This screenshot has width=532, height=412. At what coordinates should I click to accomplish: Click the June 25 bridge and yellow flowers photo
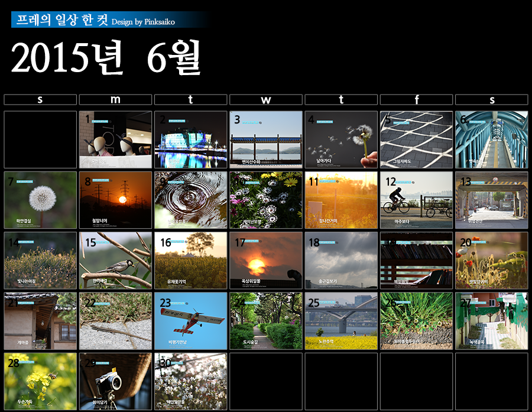coord(341,321)
